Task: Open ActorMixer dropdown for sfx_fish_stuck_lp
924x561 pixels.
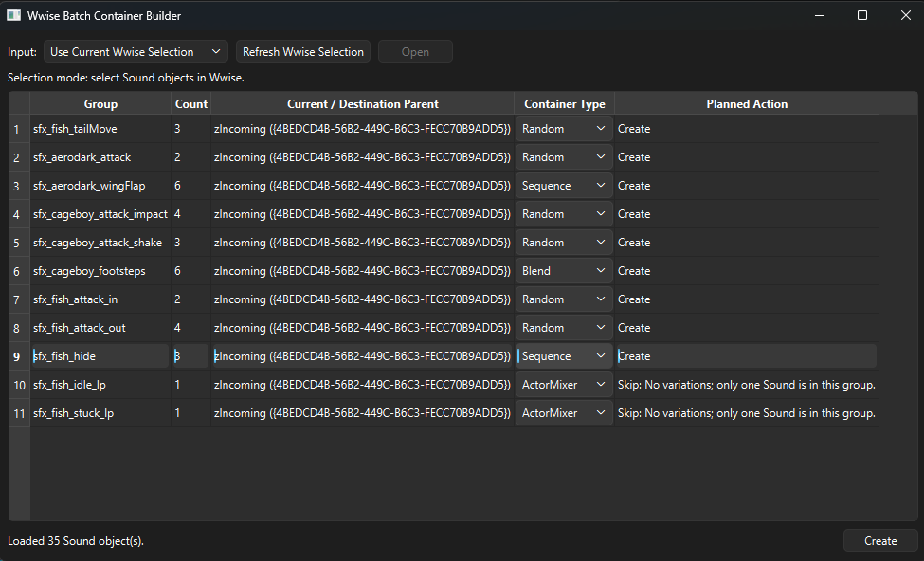Action: tap(564, 412)
